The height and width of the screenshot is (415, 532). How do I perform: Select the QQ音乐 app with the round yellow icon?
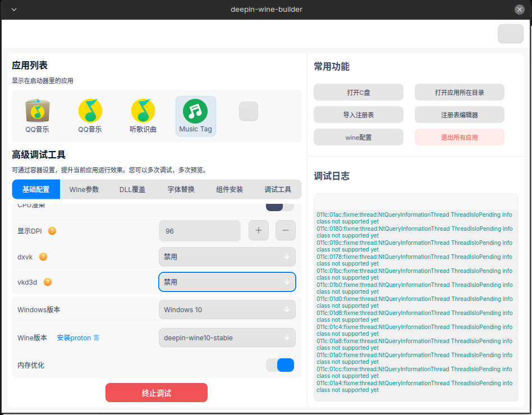click(90, 116)
